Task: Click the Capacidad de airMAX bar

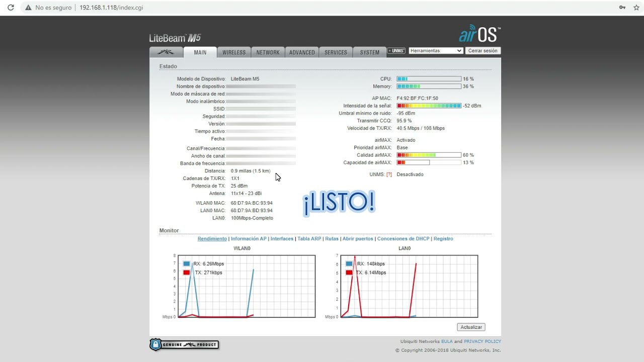Action: click(429, 162)
